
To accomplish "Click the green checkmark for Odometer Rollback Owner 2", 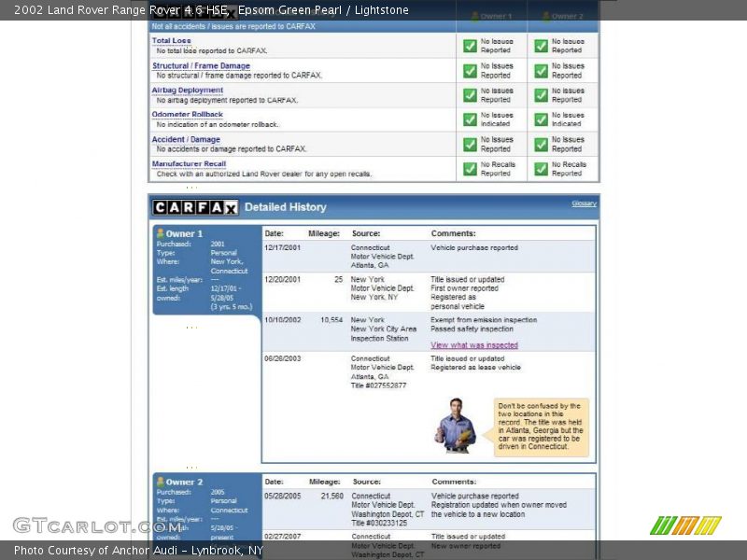I will tap(541, 119).
